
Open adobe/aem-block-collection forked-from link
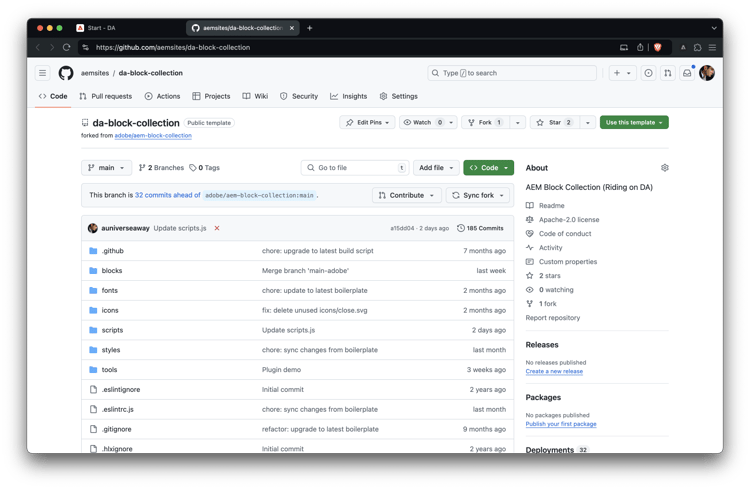[x=153, y=136]
